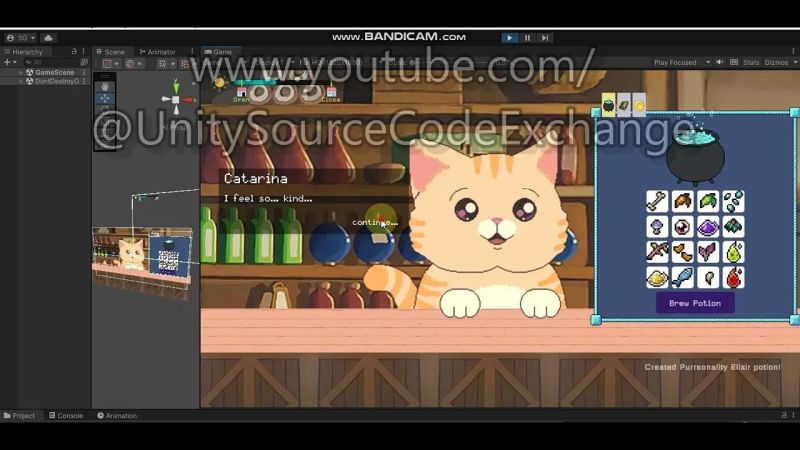800x450 pixels.
Task: Select the GameScene scene row
Action: [45, 72]
